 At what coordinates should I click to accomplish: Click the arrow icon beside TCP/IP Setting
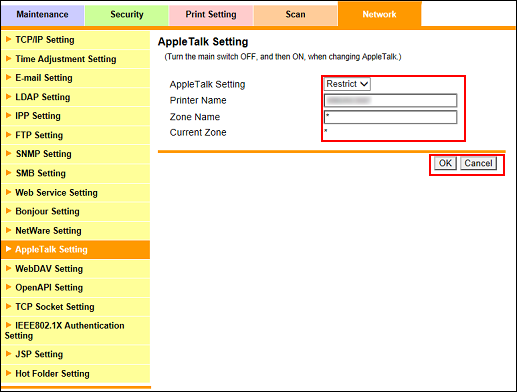(x=9, y=39)
